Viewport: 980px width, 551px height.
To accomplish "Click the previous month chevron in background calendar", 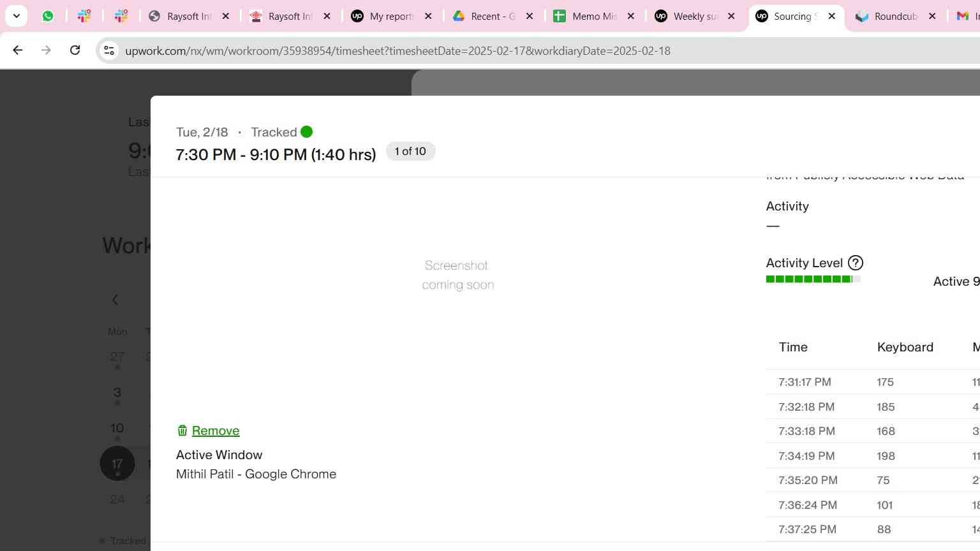I will click(115, 300).
